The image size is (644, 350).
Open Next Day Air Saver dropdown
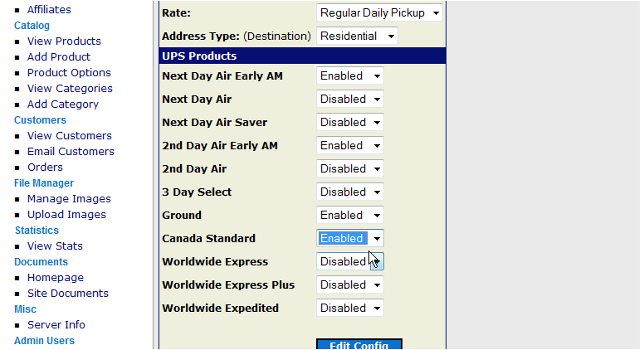coord(350,122)
